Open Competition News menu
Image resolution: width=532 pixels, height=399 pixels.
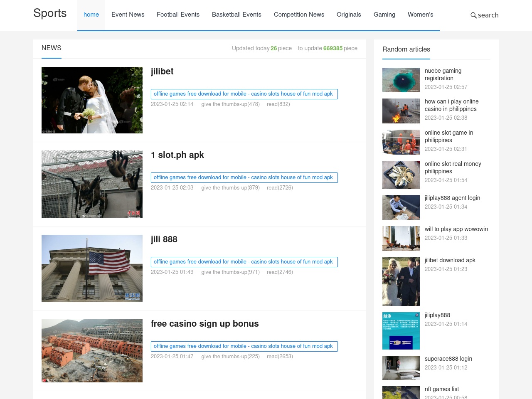[299, 15]
